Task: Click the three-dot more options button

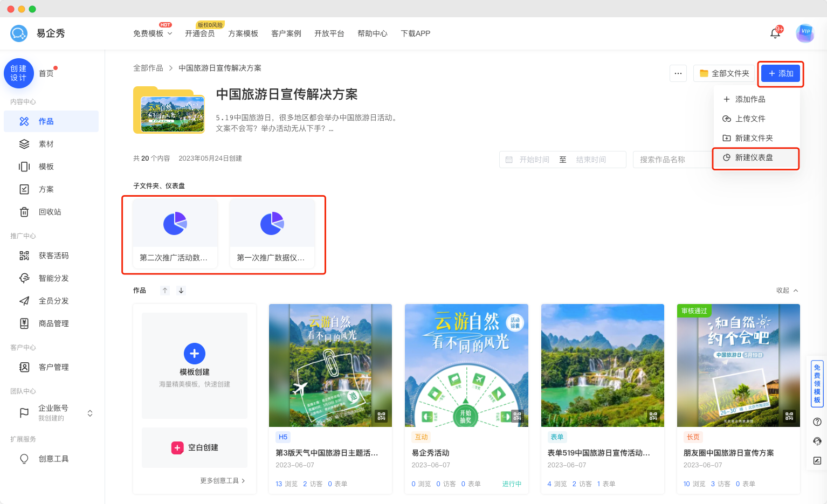Action: pyautogui.click(x=678, y=73)
